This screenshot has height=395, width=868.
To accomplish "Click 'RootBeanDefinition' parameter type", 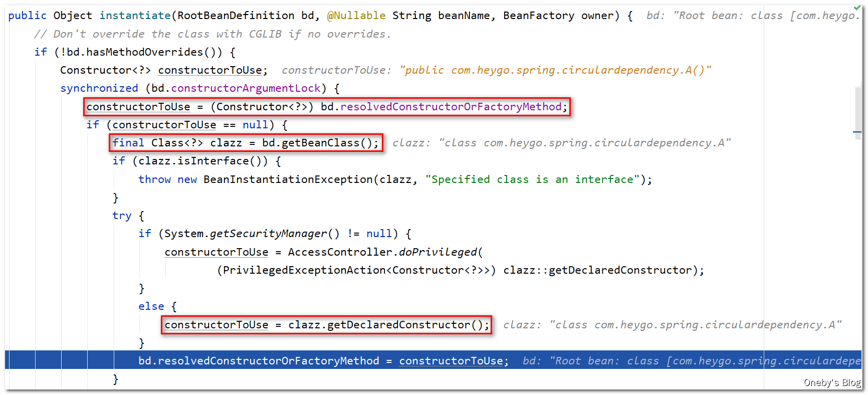I will [236, 16].
